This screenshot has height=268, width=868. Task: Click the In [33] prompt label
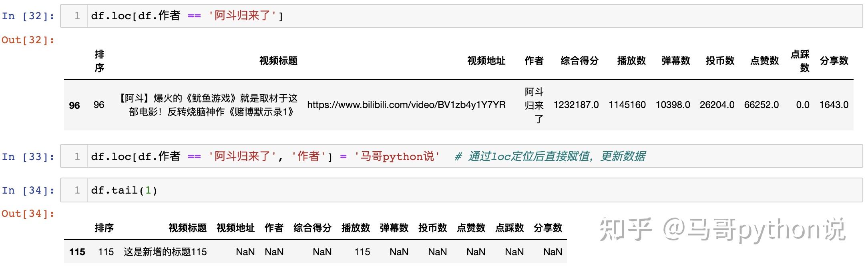(28, 157)
